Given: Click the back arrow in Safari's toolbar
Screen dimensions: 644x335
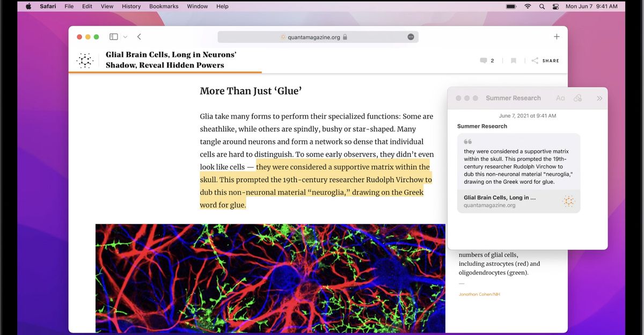Looking at the screenshot, I should 139,37.
